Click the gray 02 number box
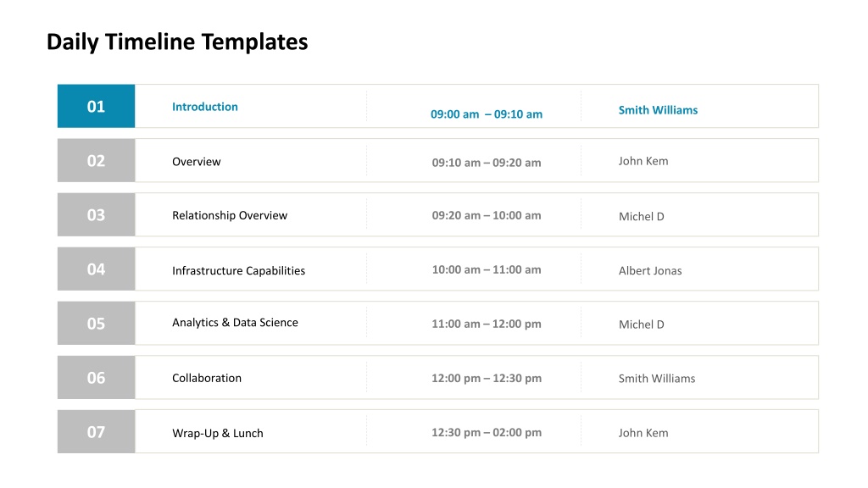 click(97, 160)
